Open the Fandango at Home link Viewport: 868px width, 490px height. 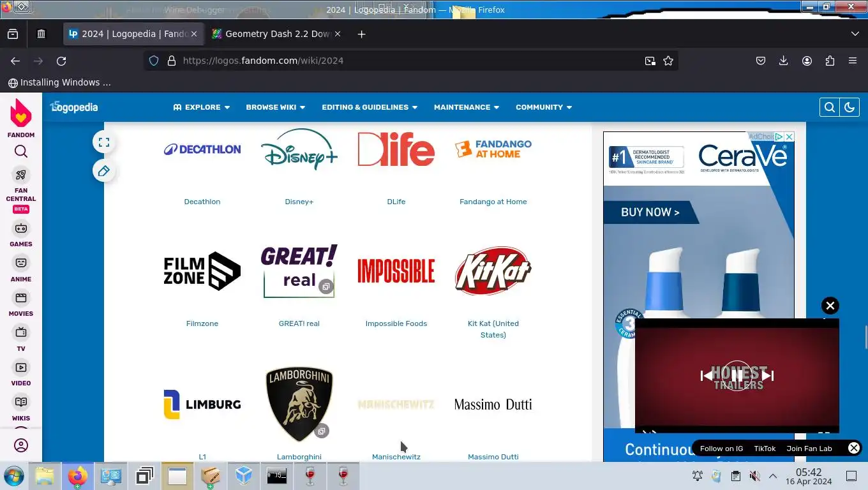click(x=493, y=202)
